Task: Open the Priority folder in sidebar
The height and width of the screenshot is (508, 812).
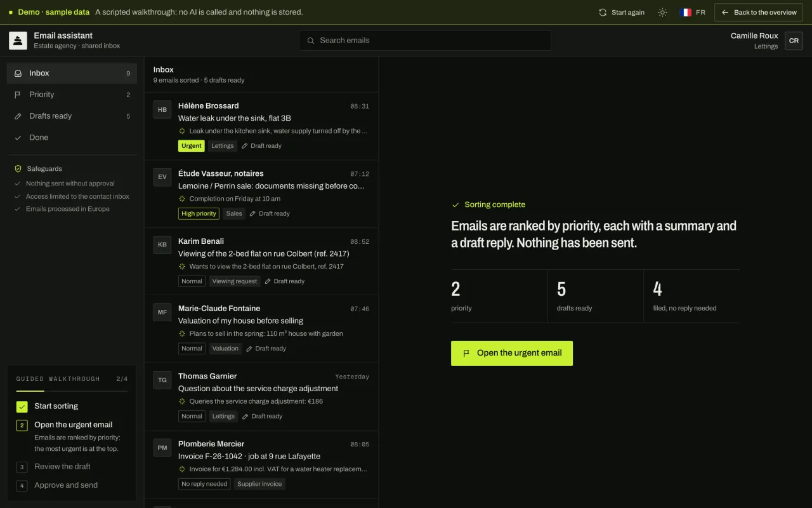Action: (x=72, y=95)
